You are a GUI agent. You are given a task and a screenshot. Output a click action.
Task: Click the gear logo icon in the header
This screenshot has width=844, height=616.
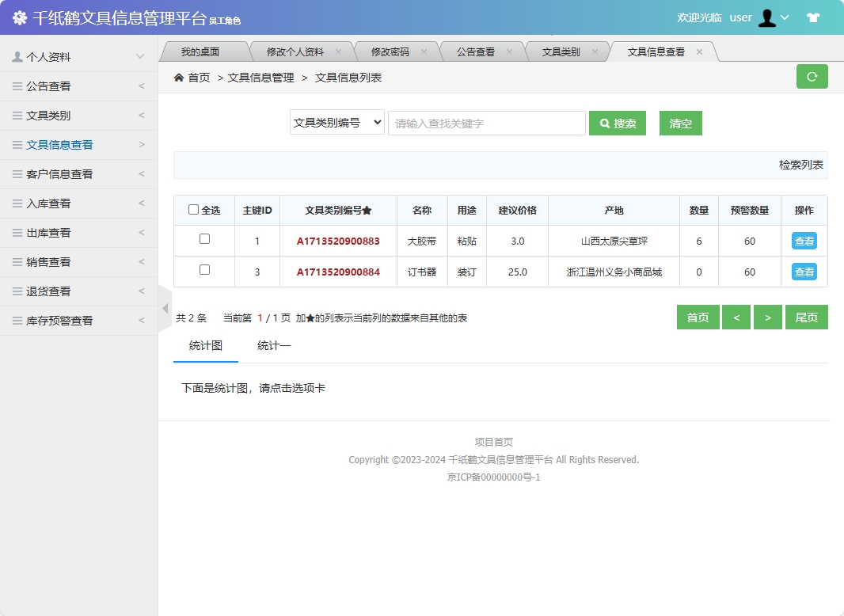[x=19, y=17]
